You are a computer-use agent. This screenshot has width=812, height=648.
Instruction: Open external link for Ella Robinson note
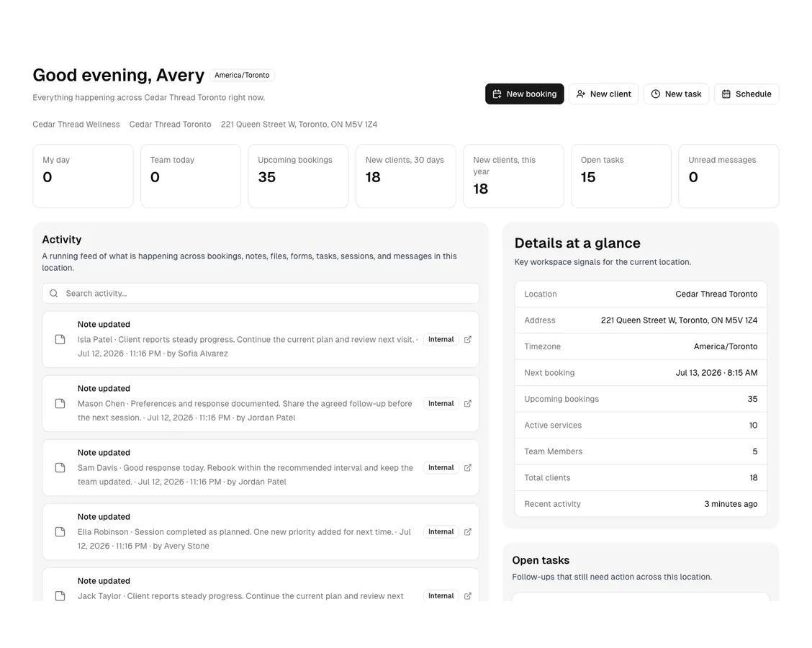click(x=468, y=532)
